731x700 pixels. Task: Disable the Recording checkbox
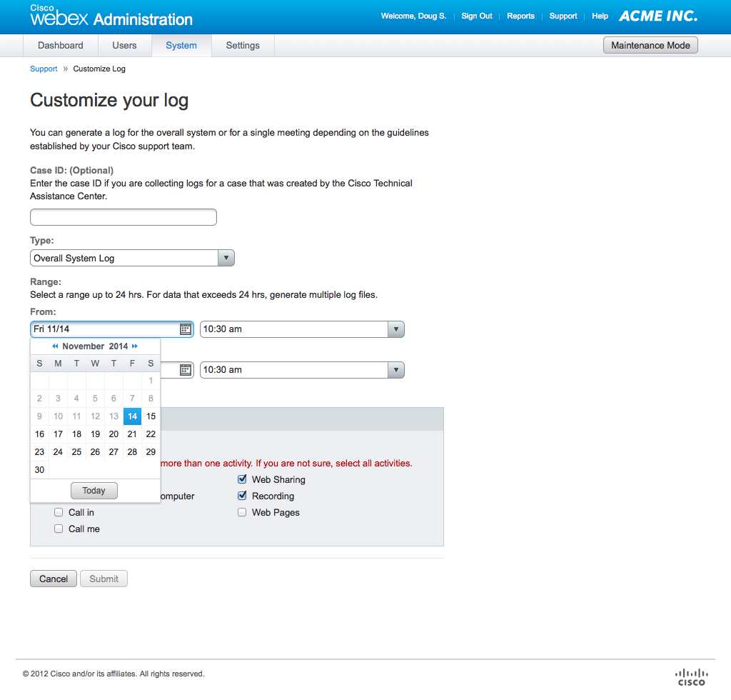(242, 496)
